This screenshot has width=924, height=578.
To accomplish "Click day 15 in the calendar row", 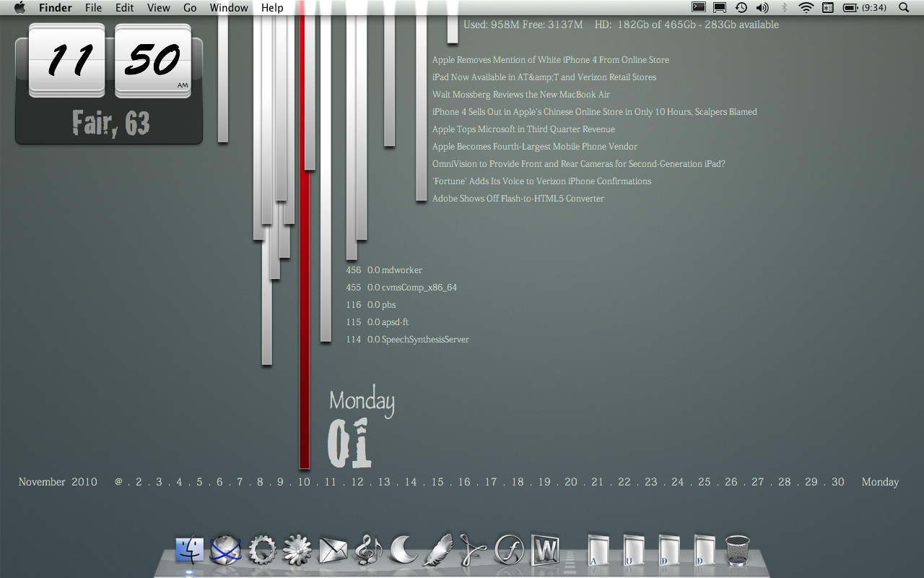I will click(x=437, y=482).
